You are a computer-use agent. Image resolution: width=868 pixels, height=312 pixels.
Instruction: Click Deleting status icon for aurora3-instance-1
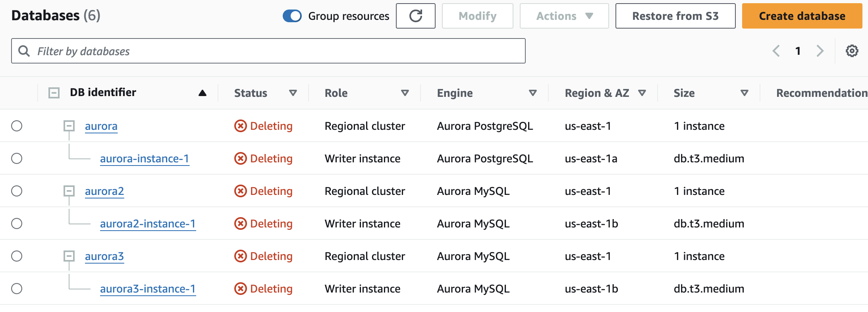point(240,289)
